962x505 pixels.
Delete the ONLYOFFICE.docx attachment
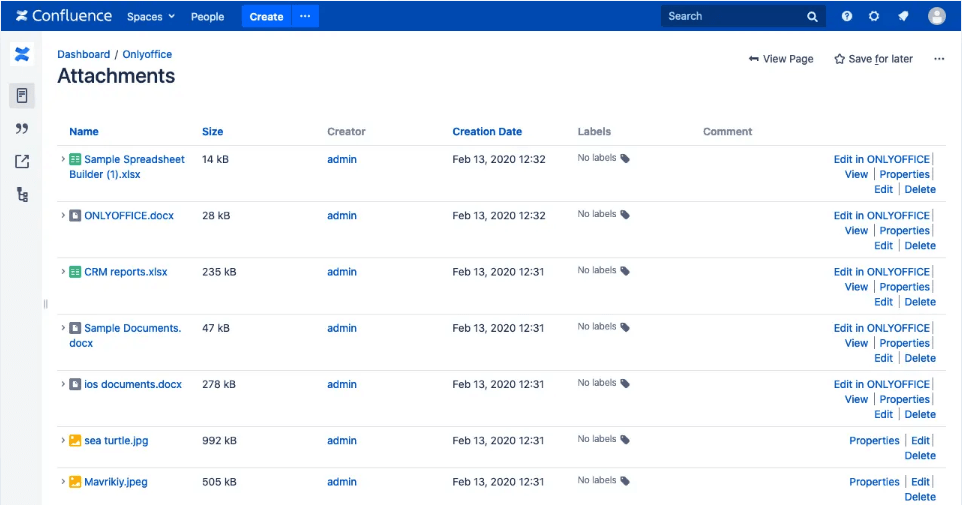[x=920, y=245]
